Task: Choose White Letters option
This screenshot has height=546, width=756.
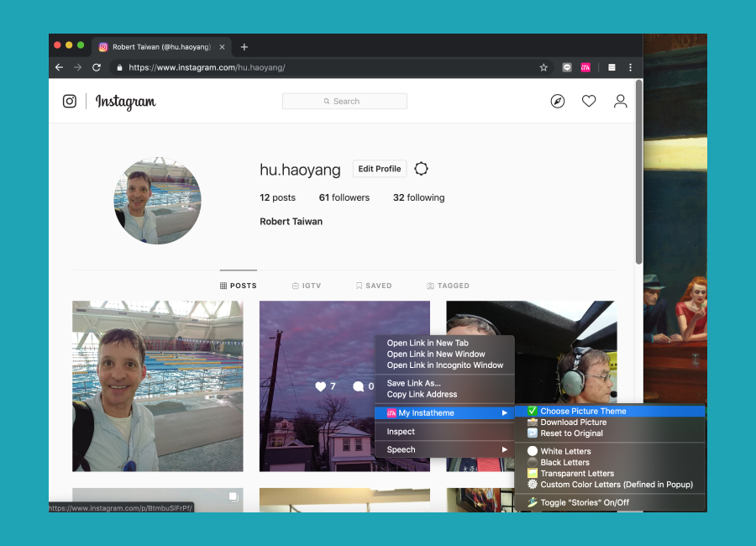Action: coord(610,451)
